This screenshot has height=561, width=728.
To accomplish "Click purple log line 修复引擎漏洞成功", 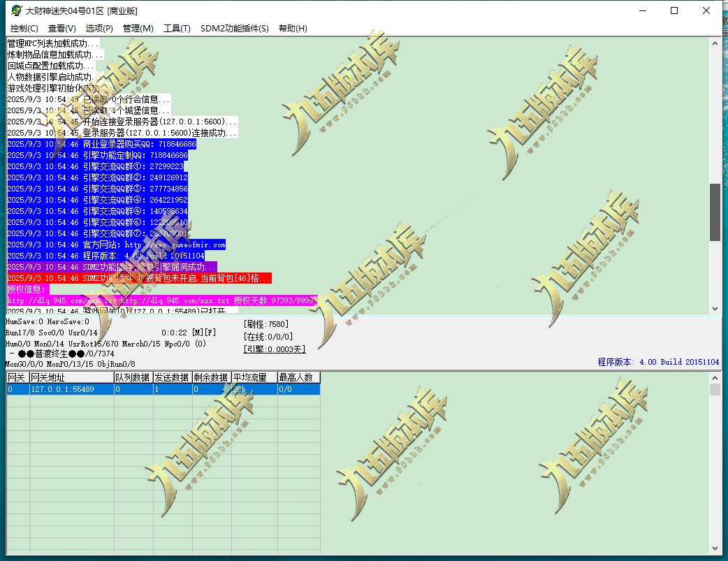I will coord(112,267).
